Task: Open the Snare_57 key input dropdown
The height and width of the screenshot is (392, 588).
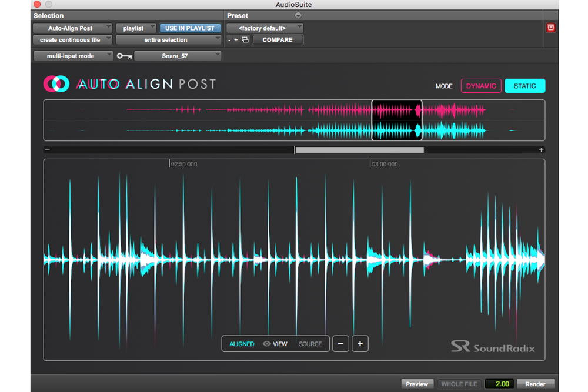Action: (x=178, y=56)
